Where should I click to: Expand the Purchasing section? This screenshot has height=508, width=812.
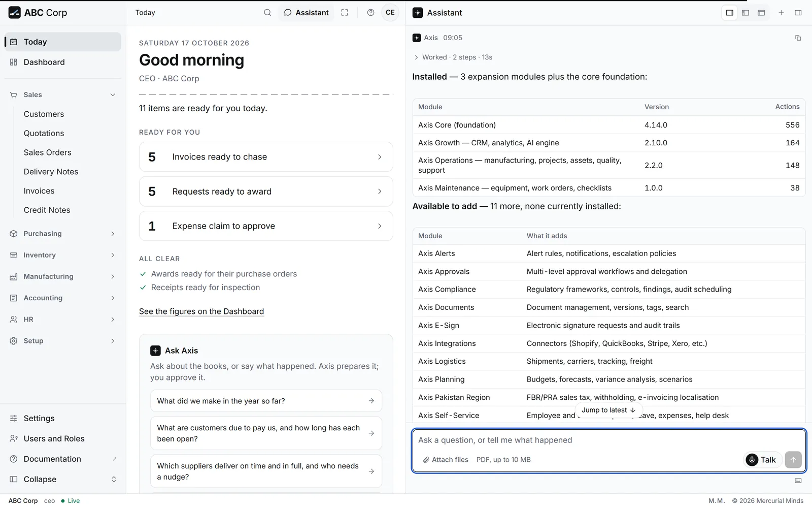[63, 234]
